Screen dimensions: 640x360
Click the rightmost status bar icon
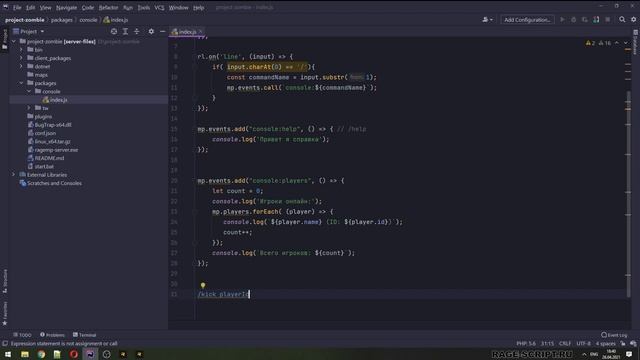click(x=633, y=344)
